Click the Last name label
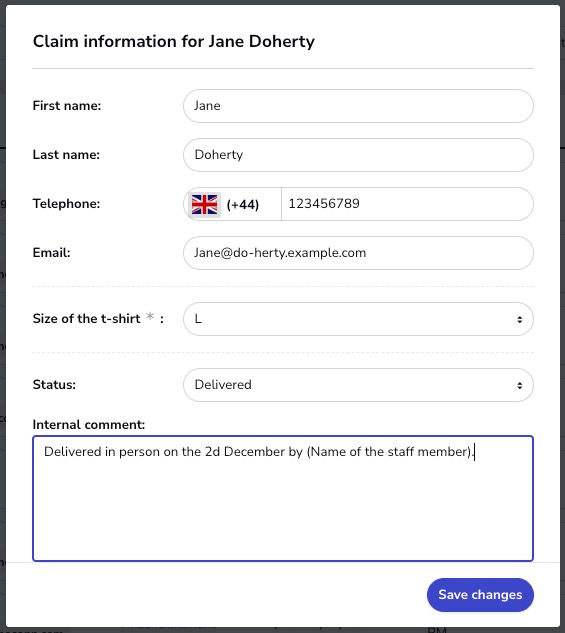The height and width of the screenshot is (633, 565). pos(66,155)
